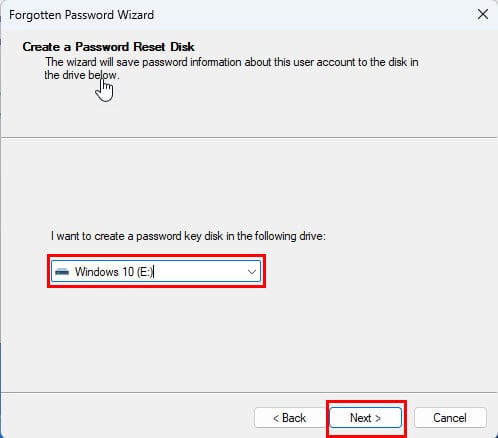Click the 'I want to create a password key disk' label
The image size is (498, 438).
coord(188,236)
